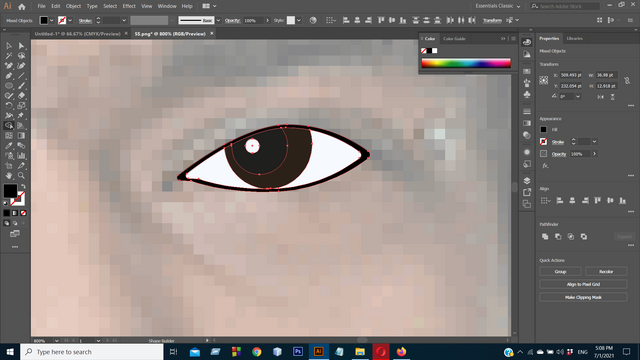
Task: Click the Recolor button
Action: (x=606, y=271)
